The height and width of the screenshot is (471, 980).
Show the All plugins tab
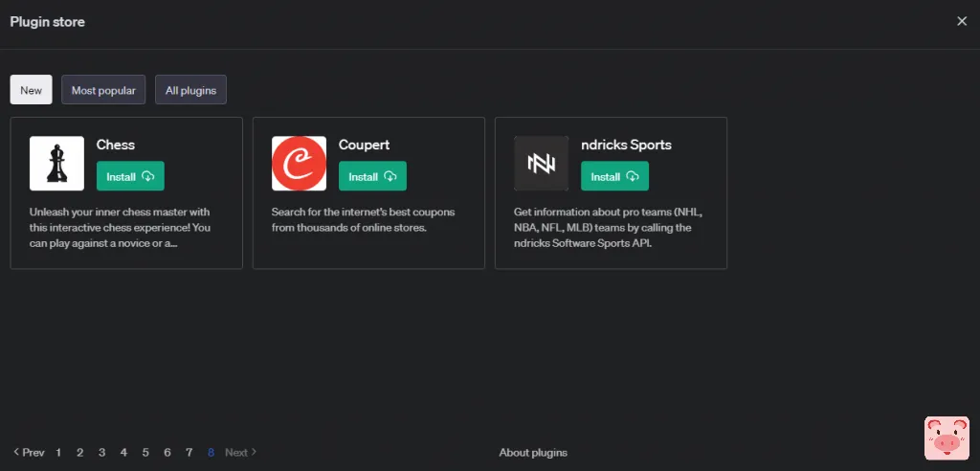point(190,90)
